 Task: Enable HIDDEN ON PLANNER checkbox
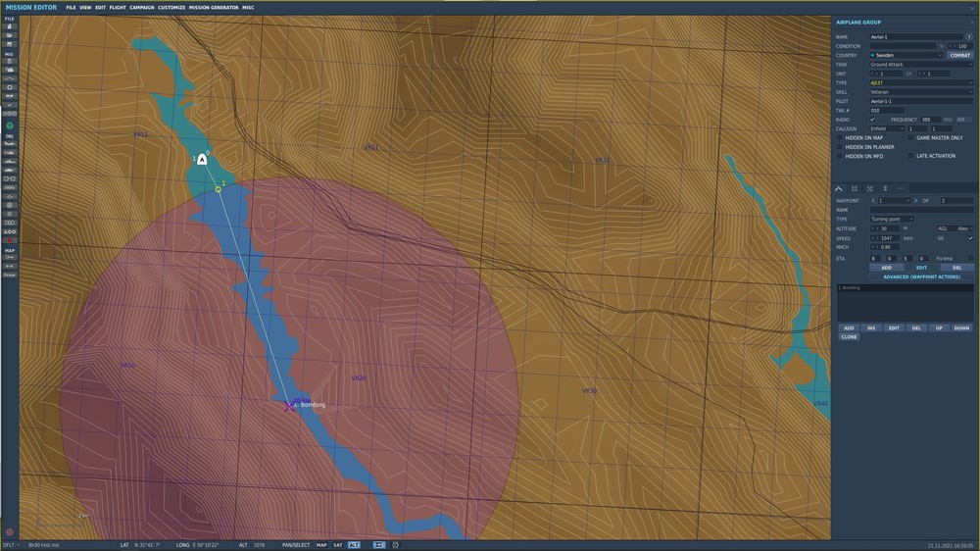click(840, 147)
